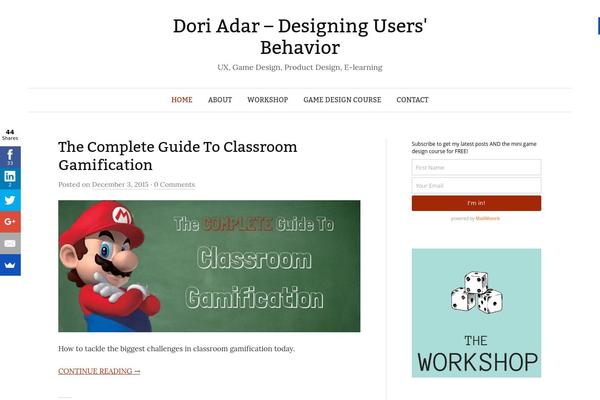Click the SumoMe crown icon

click(10, 265)
